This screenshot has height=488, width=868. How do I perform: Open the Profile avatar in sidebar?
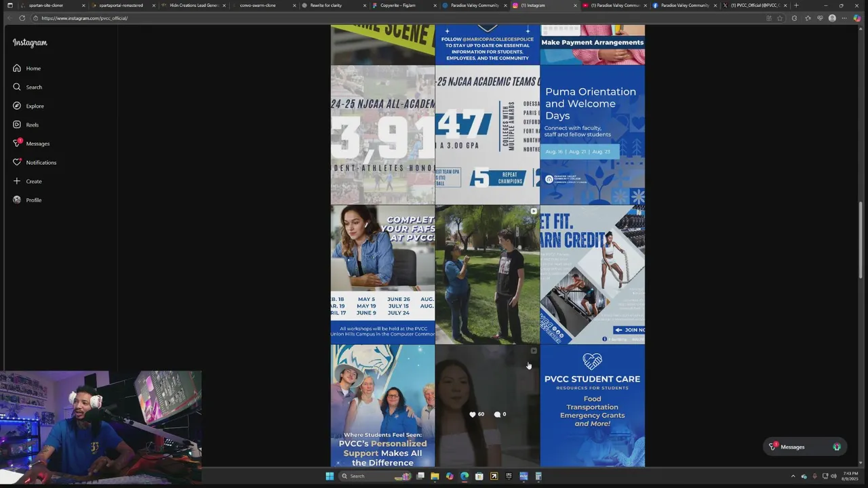click(x=17, y=200)
